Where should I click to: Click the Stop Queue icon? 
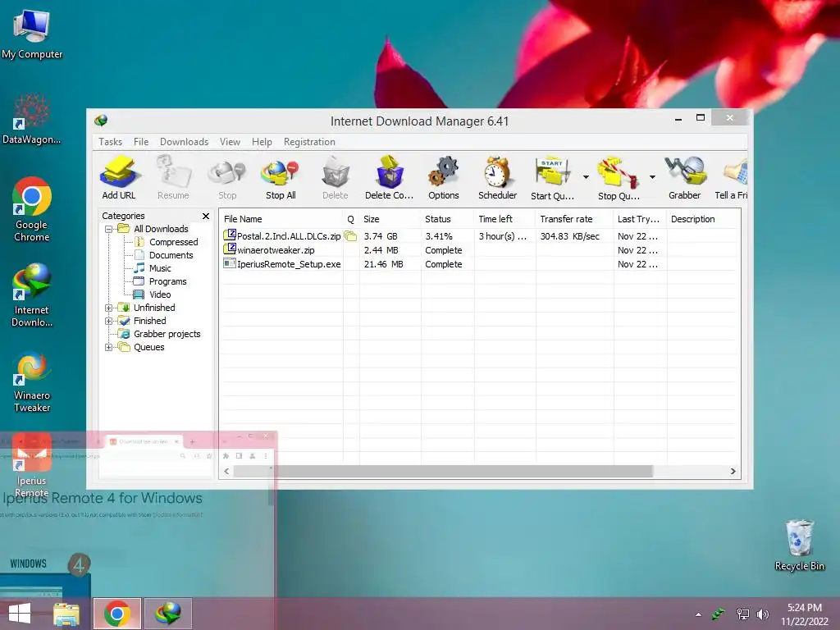point(619,178)
